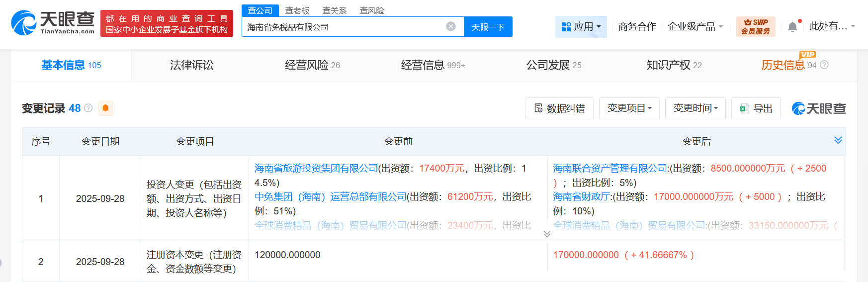Image resolution: width=868 pixels, height=282 pixels.
Task: Subscribe to change alerts via orange bell
Action: pos(105,108)
